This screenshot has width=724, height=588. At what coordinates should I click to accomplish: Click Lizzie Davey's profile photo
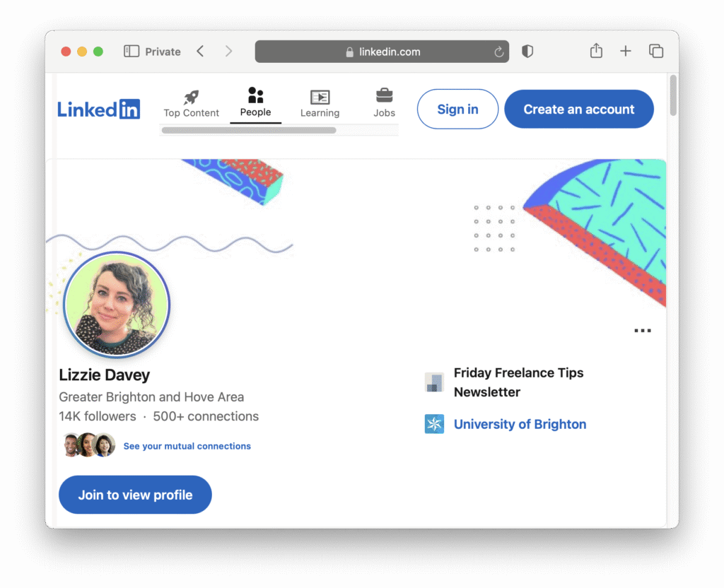pyautogui.click(x=116, y=305)
